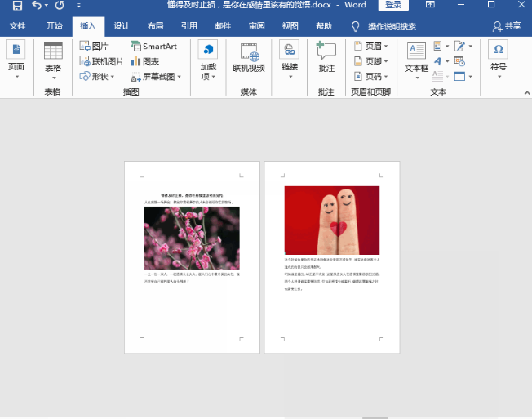This screenshot has height=419, width=532.
Task: Open the 页脚 footer dropdown
Action: pyautogui.click(x=370, y=61)
